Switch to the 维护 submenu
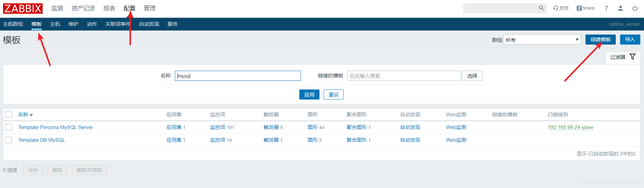This screenshot has height=188, width=644. [73, 24]
